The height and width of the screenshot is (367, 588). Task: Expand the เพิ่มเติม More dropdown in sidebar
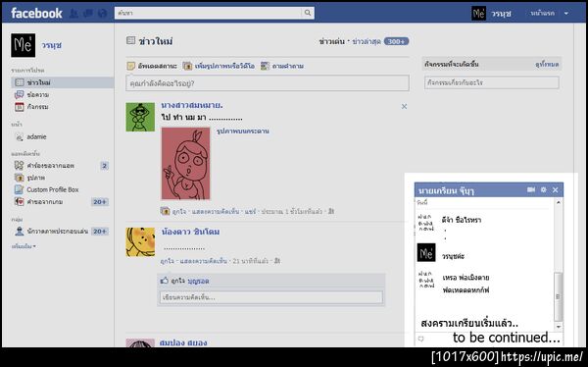click(24, 246)
